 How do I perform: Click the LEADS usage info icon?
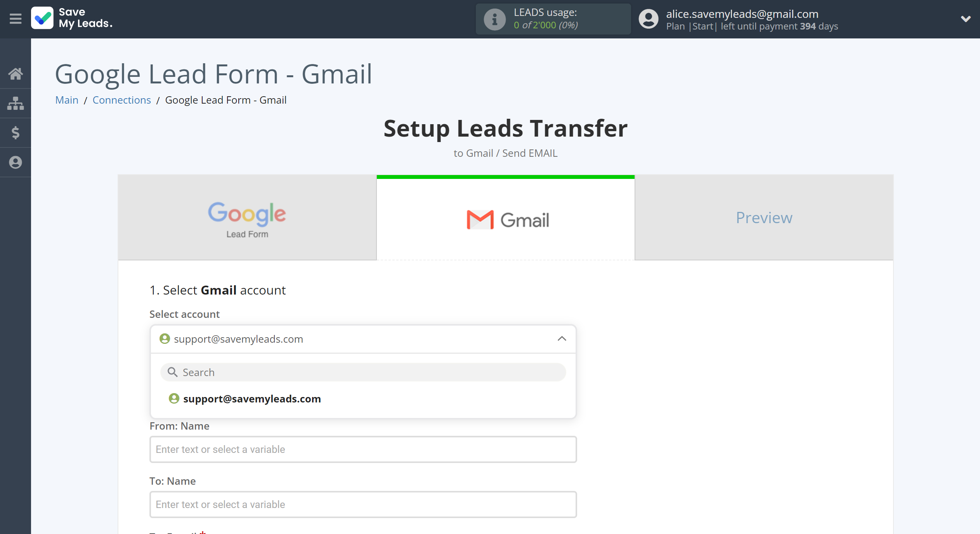point(494,19)
